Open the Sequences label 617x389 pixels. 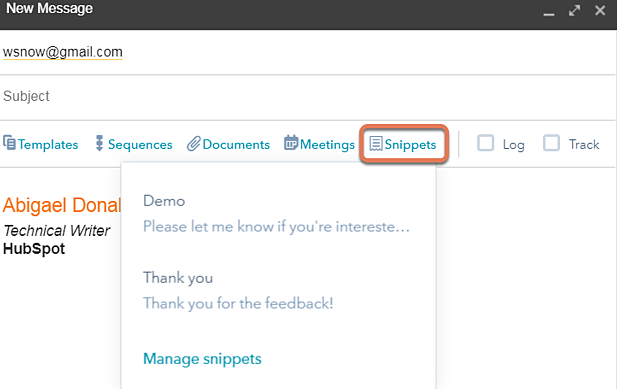point(140,145)
